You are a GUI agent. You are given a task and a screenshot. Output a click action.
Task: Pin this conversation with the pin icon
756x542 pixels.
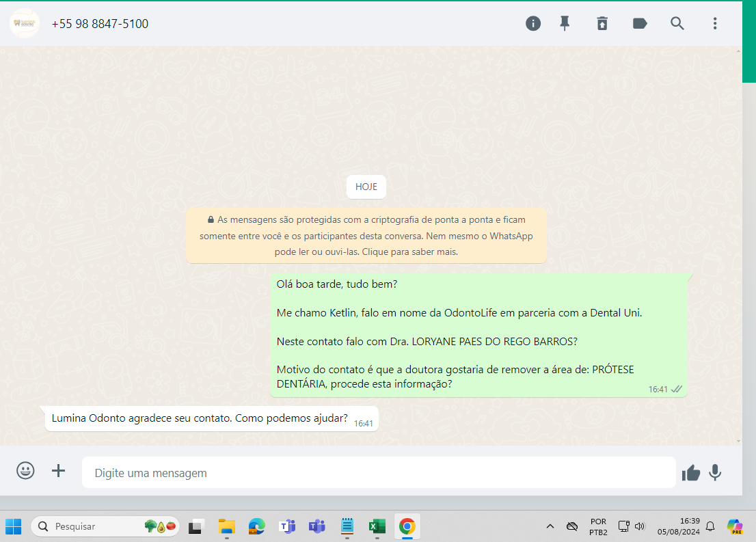[x=565, y=23]
